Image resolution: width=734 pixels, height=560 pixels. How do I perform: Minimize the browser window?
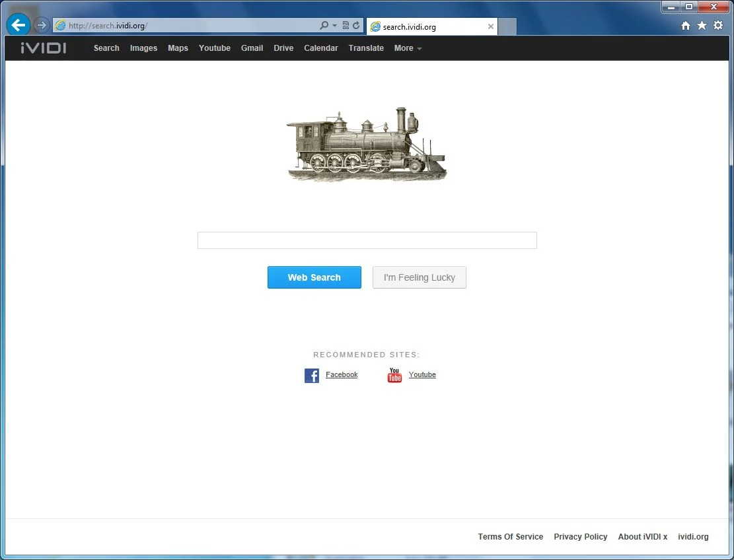[x=671, y=7]
